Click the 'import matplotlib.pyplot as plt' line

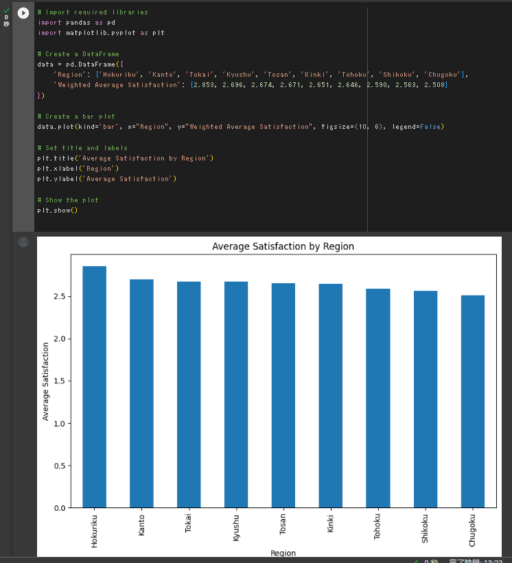(x=101, y=33)
